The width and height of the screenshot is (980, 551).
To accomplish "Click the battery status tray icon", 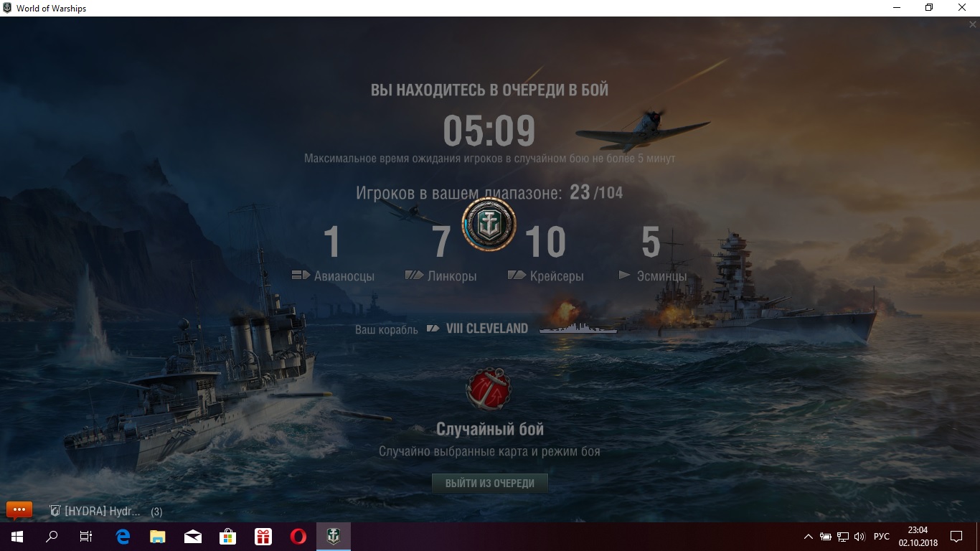I will (x=826, y=537).
